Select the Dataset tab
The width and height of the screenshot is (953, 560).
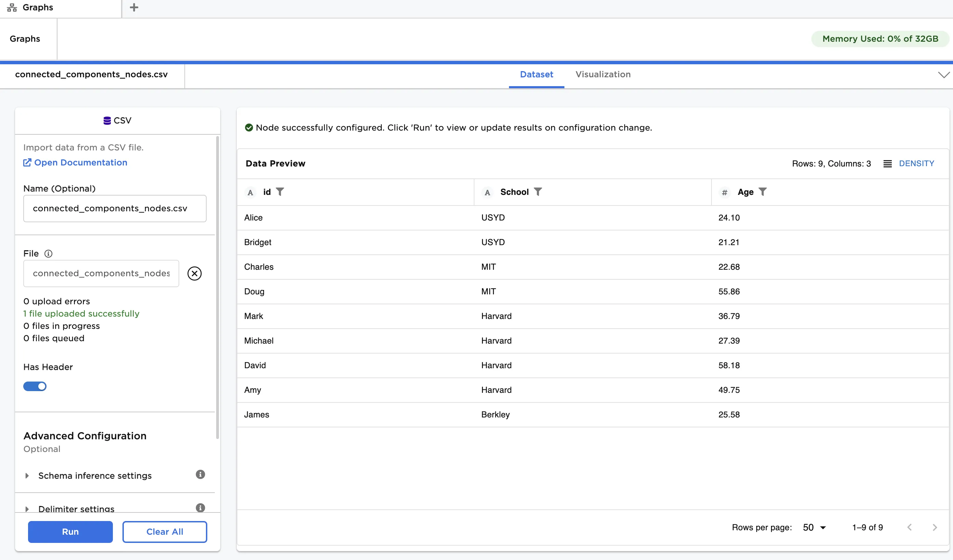click(x=536, y=75)
